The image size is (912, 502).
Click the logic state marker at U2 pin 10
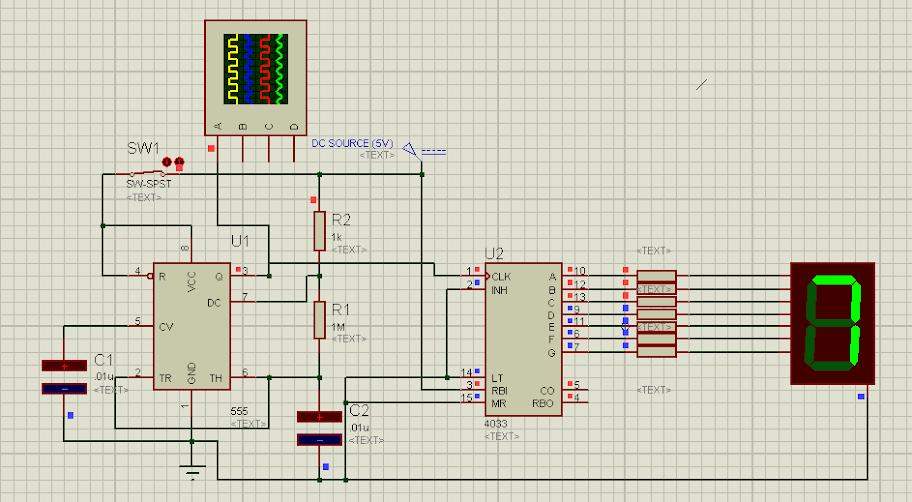click(569, 269)
